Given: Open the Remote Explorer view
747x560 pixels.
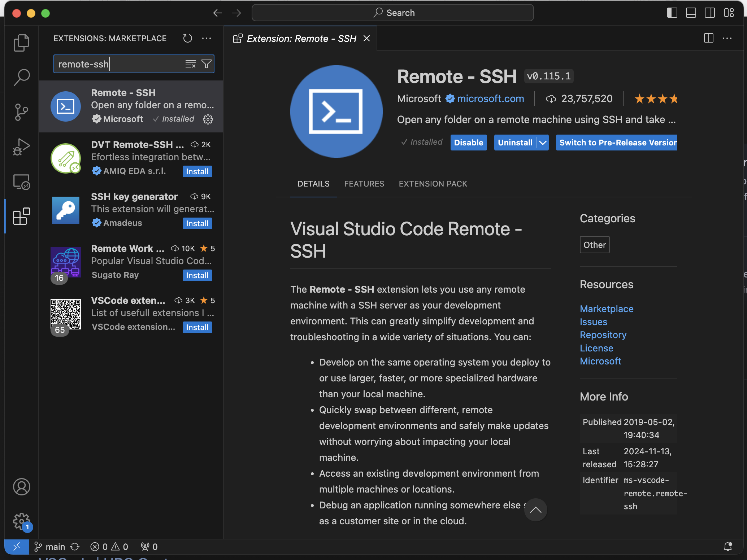Looking at the screenshot, I should [x=21, y=182].
